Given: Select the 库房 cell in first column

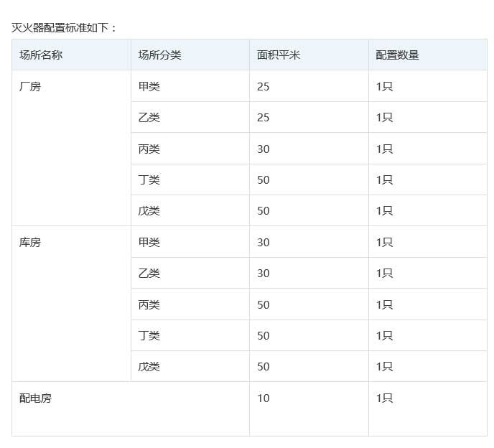Looking at the screenshot, I should (30, 242).
